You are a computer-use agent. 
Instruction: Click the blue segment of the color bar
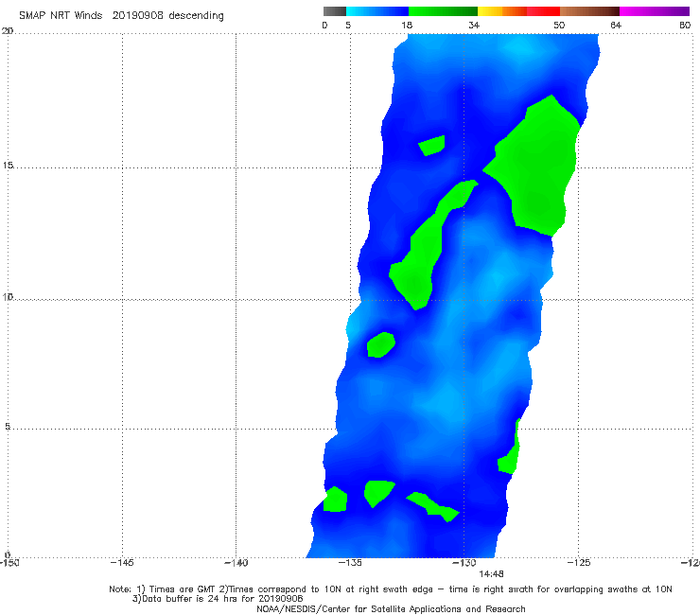pos(377,11)
